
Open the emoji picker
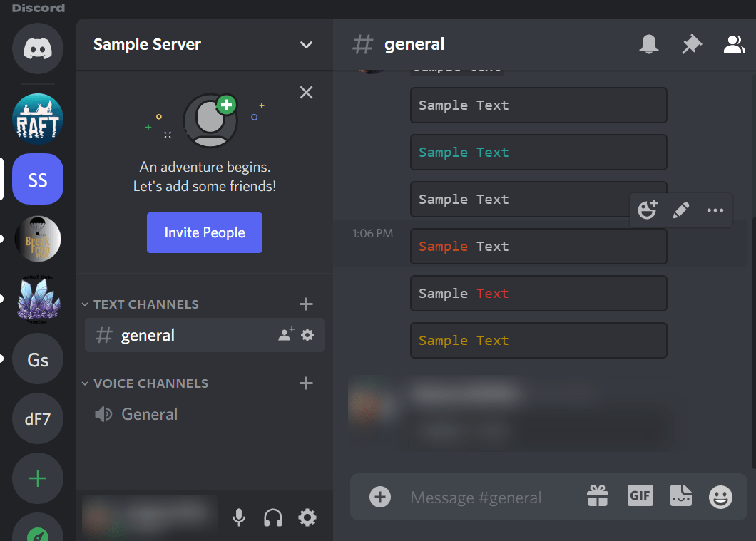tap(721, 497)
